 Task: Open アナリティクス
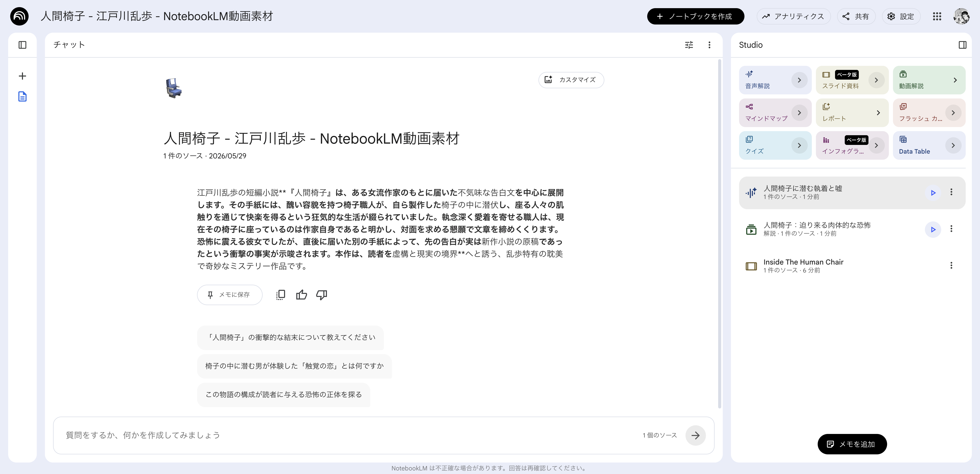[794, 16]
